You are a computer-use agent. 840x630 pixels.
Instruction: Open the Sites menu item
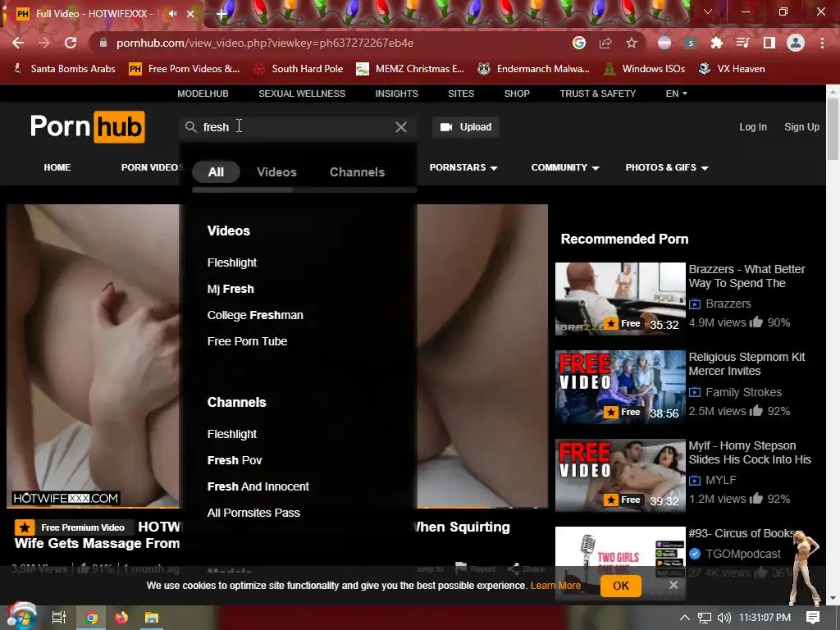(x=461, y=94)
